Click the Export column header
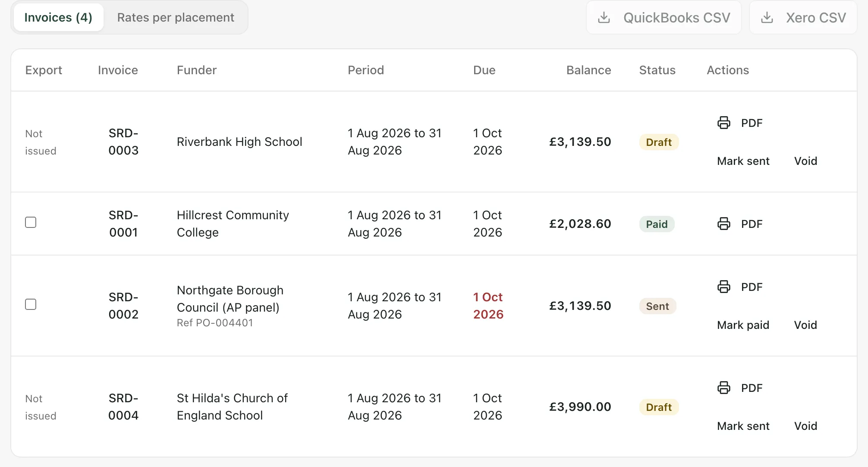The width and height of the screenshot is (868, 467). (x=44, y=70)
